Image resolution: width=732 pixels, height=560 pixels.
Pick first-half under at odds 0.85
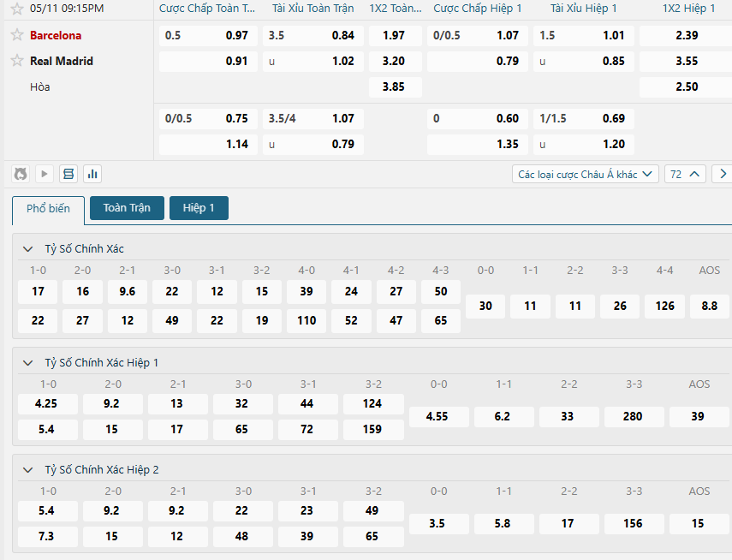click(x=584, y=61)
